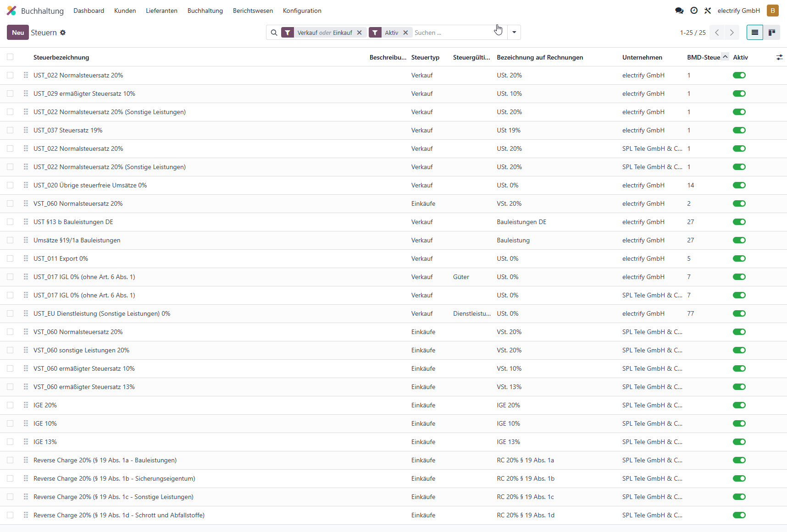Disable active toggle for IGE 13%
Image resolution: width=787 pixels, height=532 pixels.
point(739,442)
